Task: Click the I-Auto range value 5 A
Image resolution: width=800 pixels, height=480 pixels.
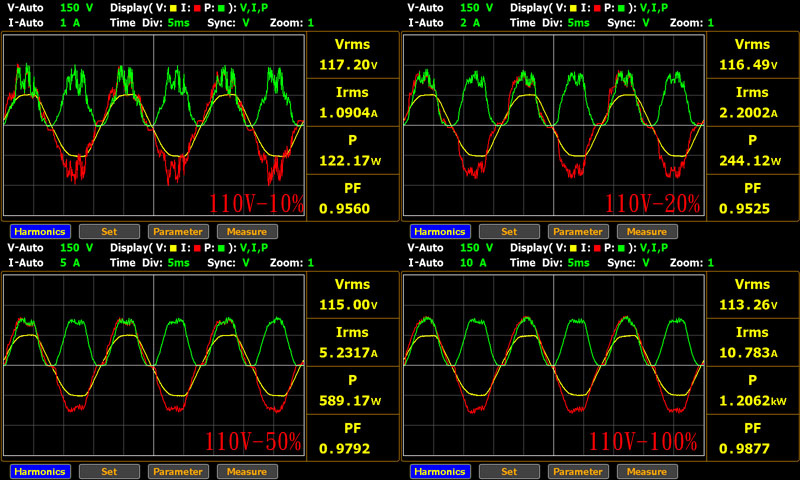Action: pos(70,263)
